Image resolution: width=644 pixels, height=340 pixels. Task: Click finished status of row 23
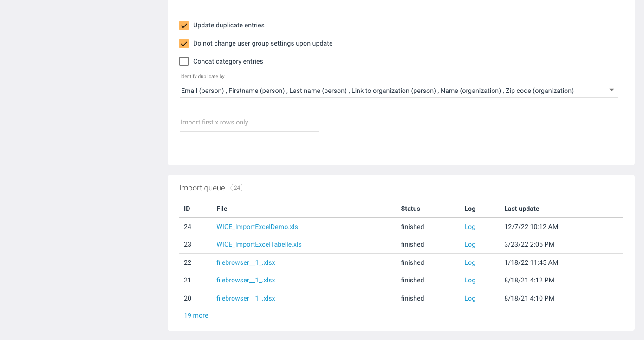(x=412, y=244)
